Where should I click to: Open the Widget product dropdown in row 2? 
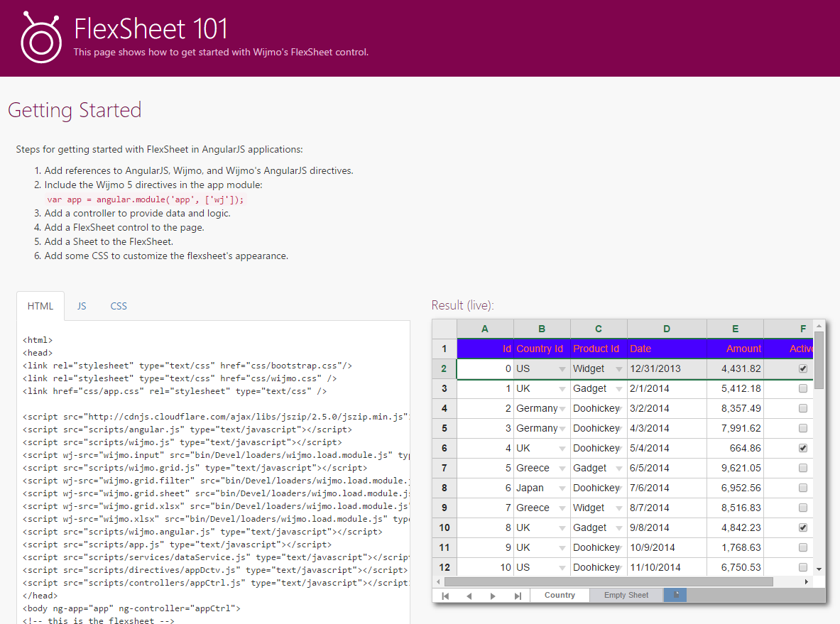click(x=618, y=369)
